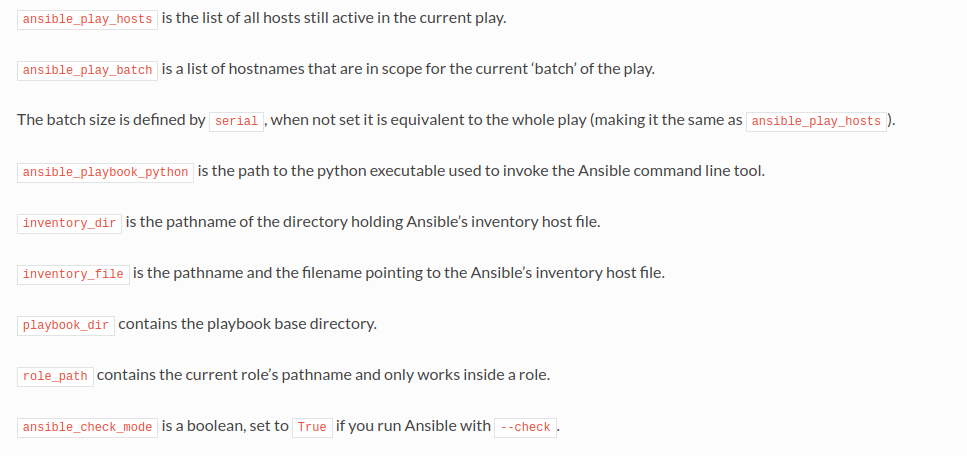Select the ansible_playbook_python variable label

coord(105,172)
